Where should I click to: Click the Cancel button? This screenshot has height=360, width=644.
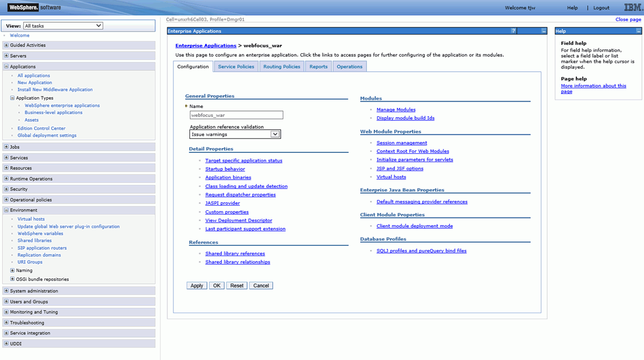tap(261, 286)
